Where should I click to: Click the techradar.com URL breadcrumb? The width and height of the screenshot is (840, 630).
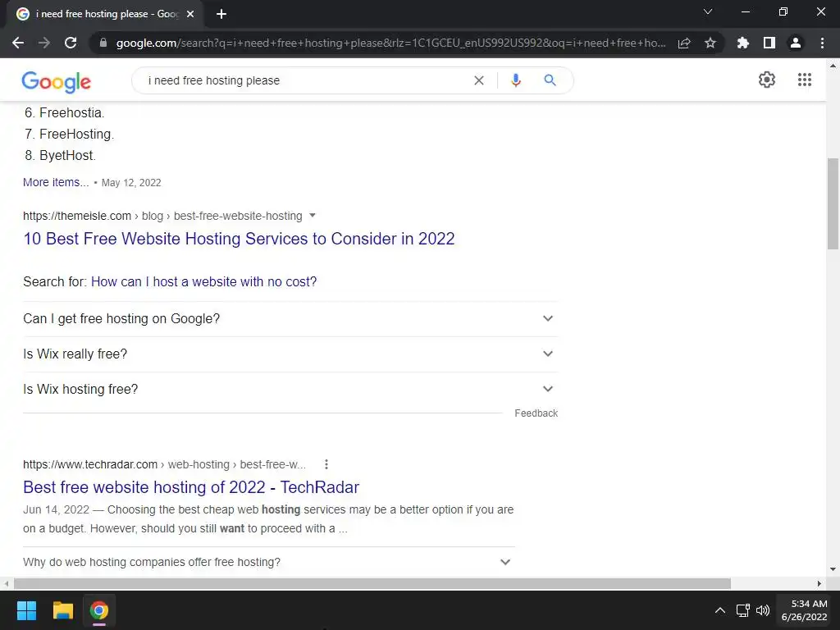point(164,464)
